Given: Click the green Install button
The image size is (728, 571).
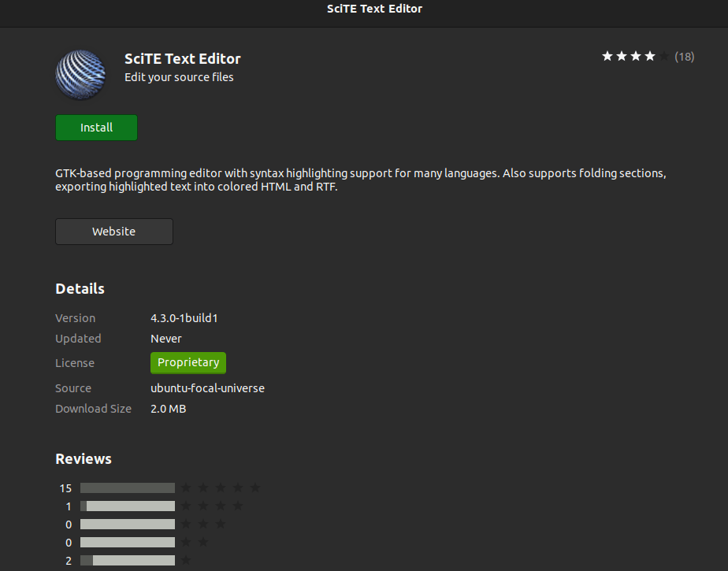Looking at the screenshot, I should (96, 128).
